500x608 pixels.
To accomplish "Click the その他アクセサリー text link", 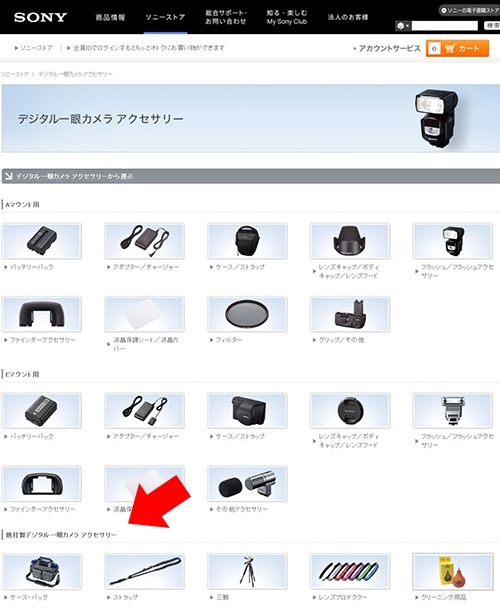I will [241, 509].
